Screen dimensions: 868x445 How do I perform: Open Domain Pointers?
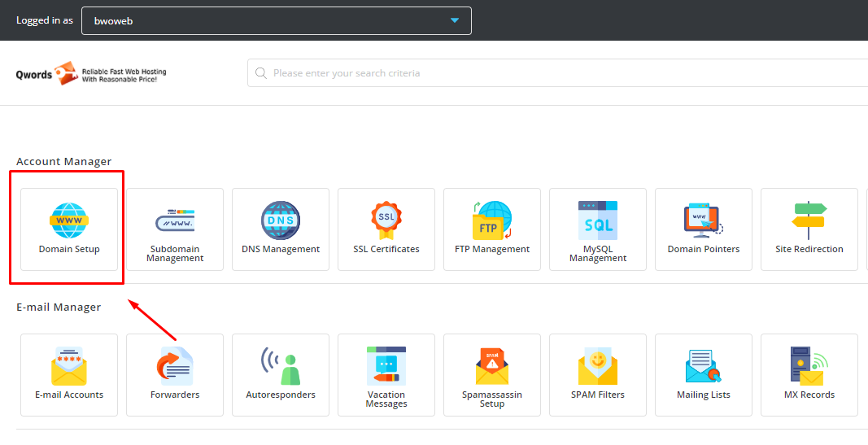[704, 229]
